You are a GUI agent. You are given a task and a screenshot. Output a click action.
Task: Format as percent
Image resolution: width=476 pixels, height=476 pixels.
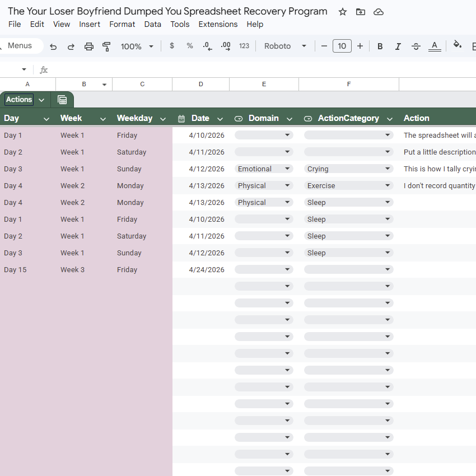(x=190, y=46)
